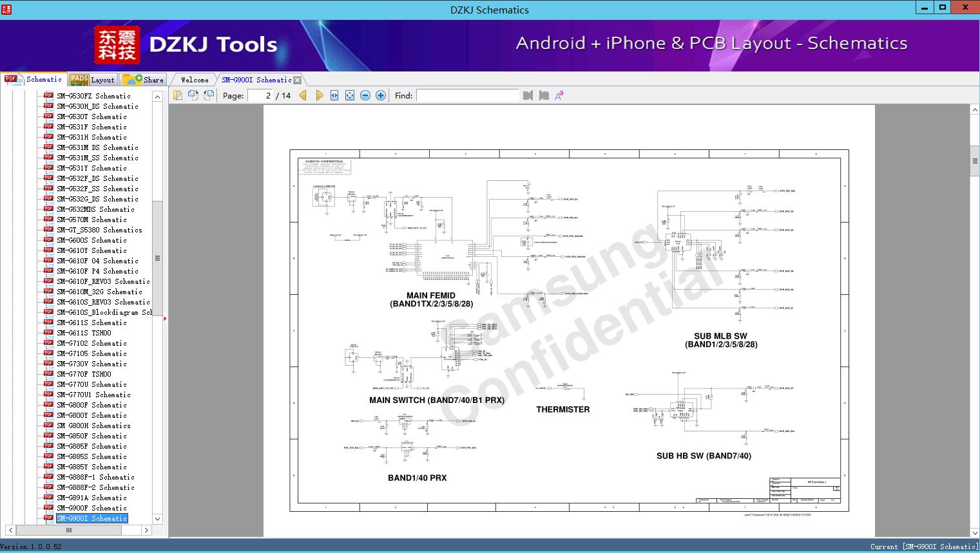Viewport: 980px width, 553px height.
Task: Select SM-G850F Schematic
Action: click(x=91, y=436)
